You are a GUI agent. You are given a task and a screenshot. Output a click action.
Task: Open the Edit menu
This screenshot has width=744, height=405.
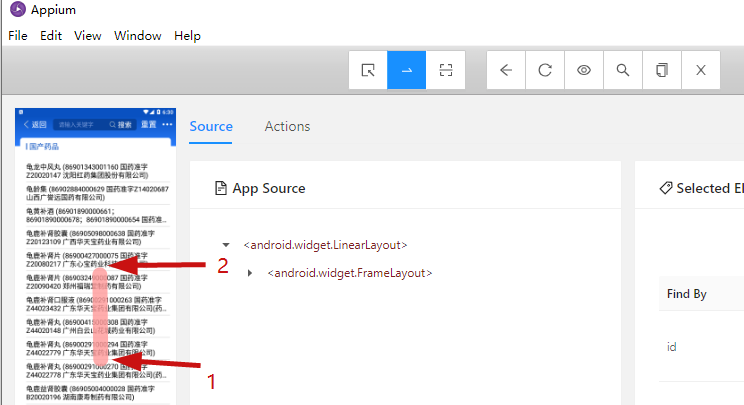pyautogui.click(x=51, y=35)
